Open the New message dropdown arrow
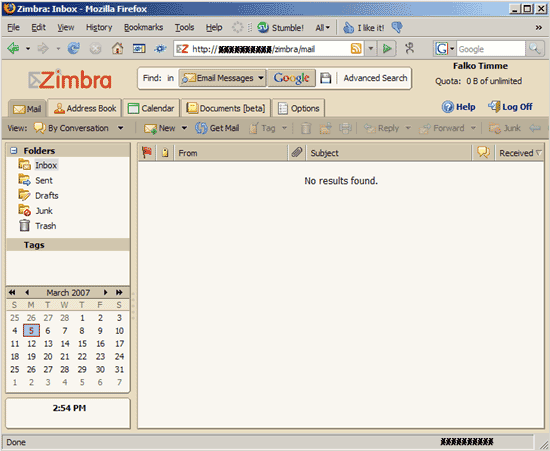550x451 pixels. [184, 128]
